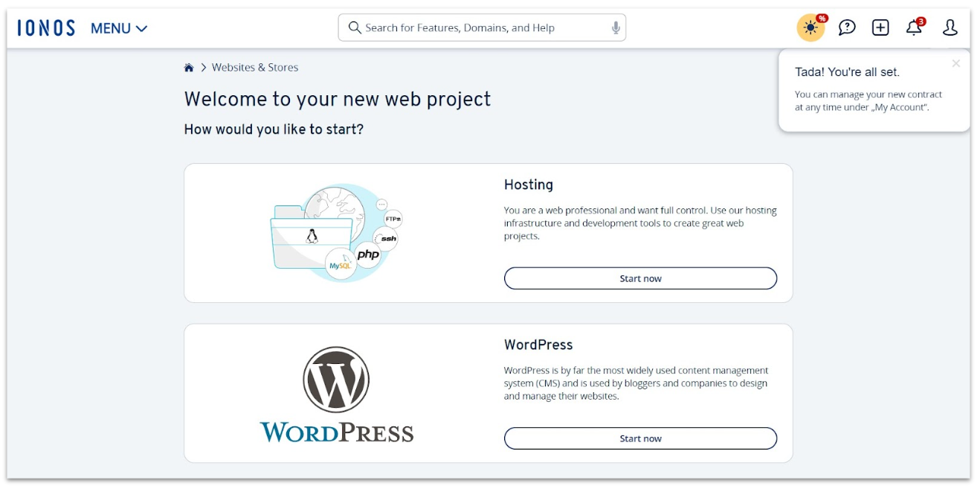This screenshot has width=980, height=486.
Task: Click the magnifier search icon
Action: pos(355,28)
